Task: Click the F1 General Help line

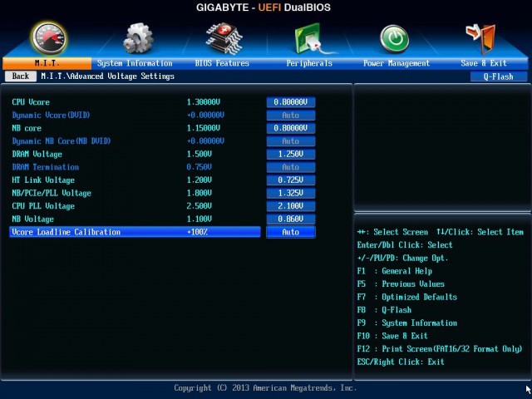Action: point(395,271)
